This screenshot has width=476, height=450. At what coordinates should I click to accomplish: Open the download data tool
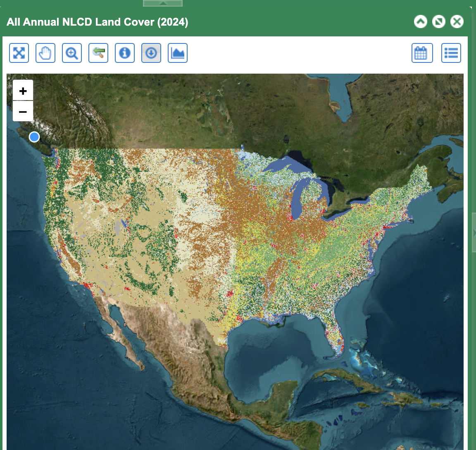click(x=151, y=53)
